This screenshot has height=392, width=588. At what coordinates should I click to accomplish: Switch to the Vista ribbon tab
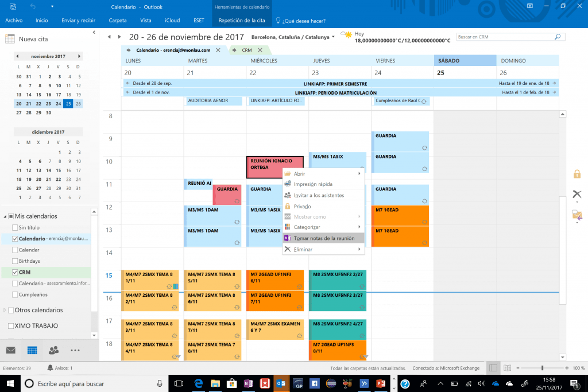[145, 21]
